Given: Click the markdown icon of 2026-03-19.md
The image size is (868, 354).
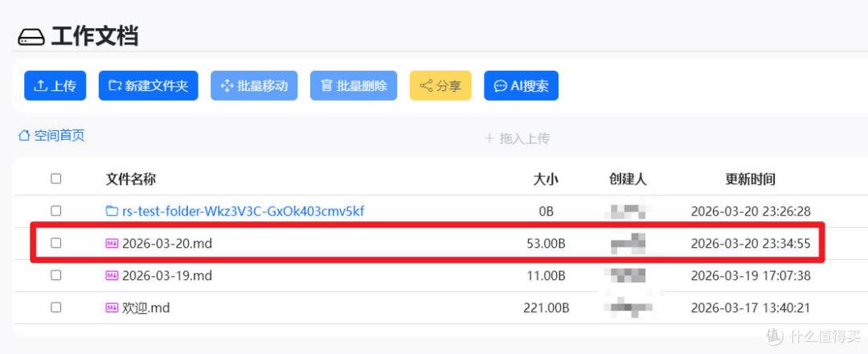Looking at the screenshot, I should tap(112, 275).
